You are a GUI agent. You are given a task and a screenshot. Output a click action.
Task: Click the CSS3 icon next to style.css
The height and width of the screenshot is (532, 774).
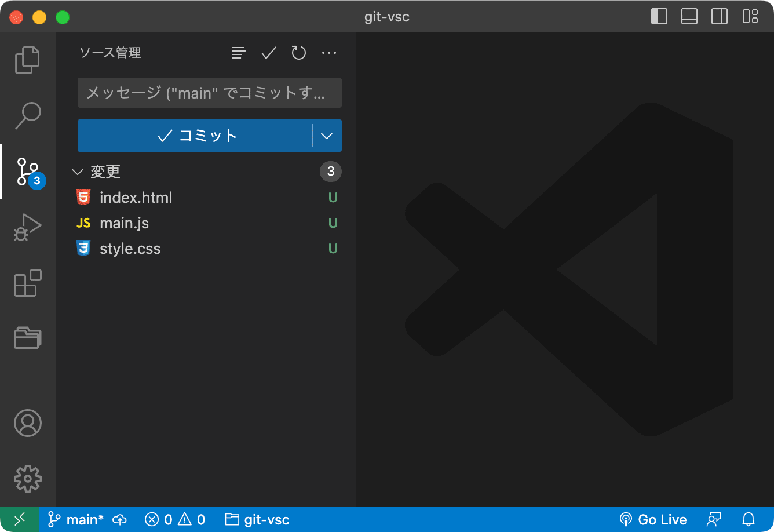[83, 249]
